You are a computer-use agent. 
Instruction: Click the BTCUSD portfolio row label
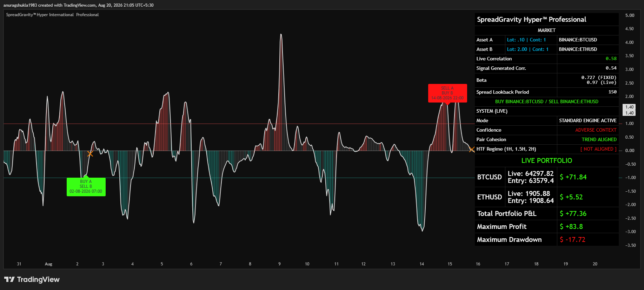pos(489,177)
